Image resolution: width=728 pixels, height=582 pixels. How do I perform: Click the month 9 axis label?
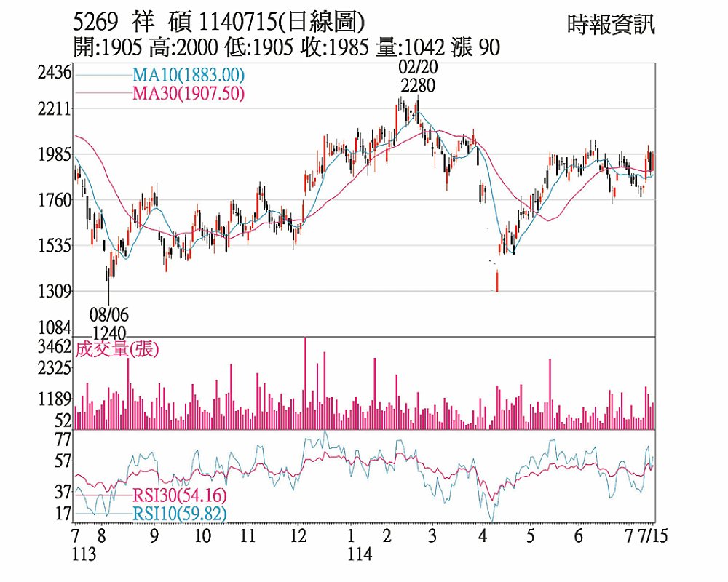[x=154, y=536]
